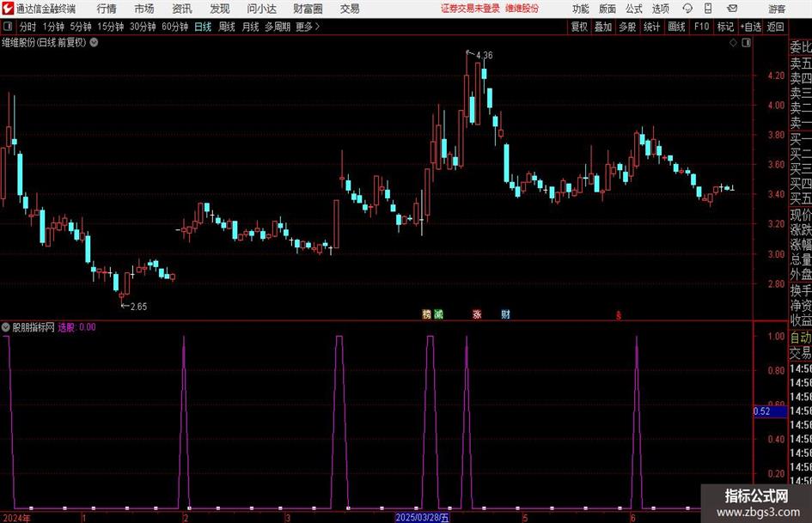Open the 交易 menu
The image size is (812, 523).
(350, 9)
